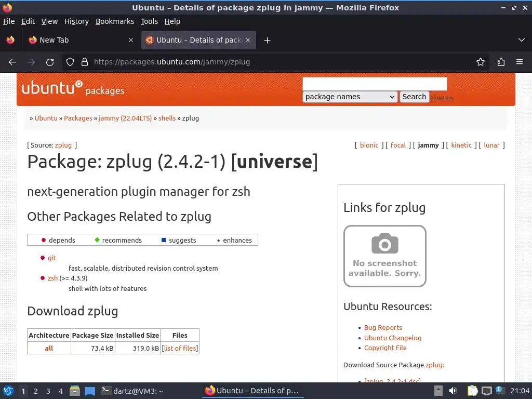Click the 73.4 kB package size cell
Image resolution: width=532 pixels, height=399 pixels.
click(93, 348)
